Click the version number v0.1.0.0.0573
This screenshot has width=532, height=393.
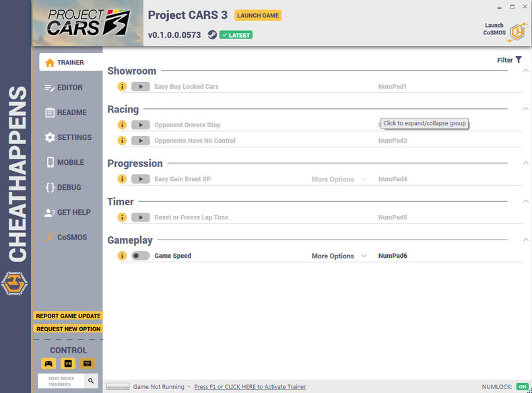coord(174,35)
